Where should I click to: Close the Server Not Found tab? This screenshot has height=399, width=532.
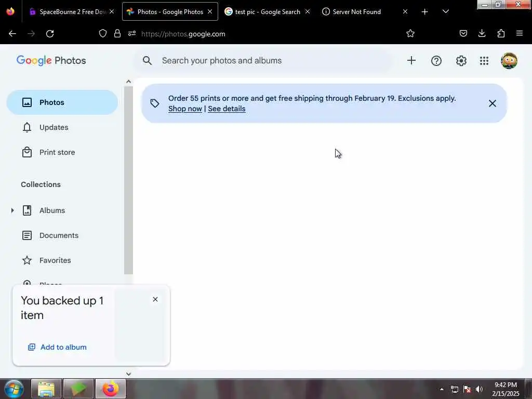click(405, 11)
